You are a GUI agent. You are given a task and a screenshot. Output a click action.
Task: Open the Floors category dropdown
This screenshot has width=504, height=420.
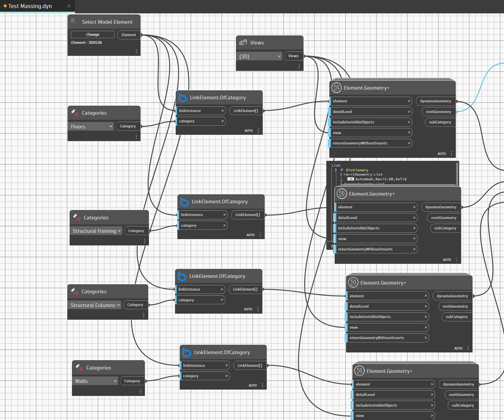91,126
